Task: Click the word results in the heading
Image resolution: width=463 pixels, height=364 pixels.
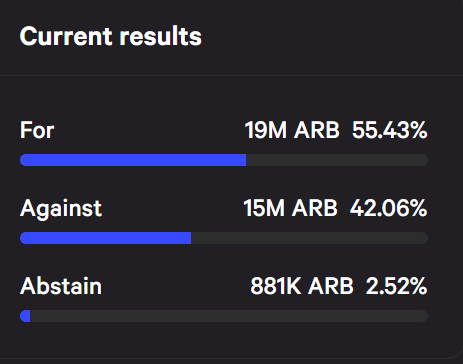Action: [x=161, y=36]
